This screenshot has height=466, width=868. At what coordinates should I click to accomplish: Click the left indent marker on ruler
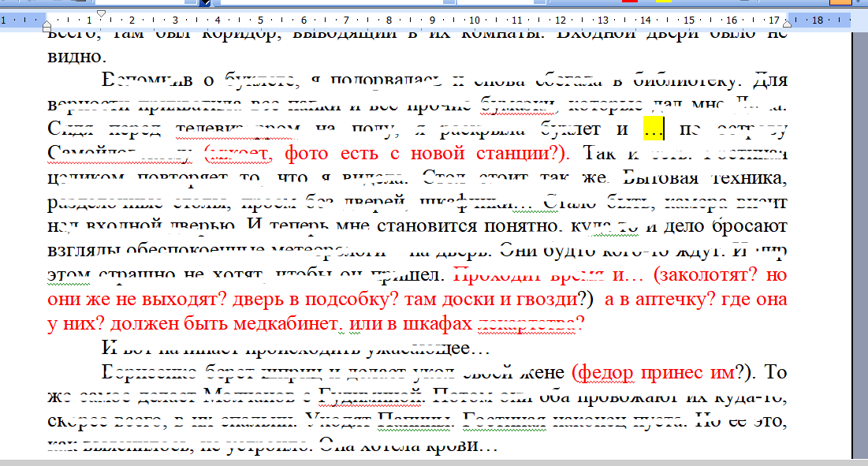click(x=47, y=25)
